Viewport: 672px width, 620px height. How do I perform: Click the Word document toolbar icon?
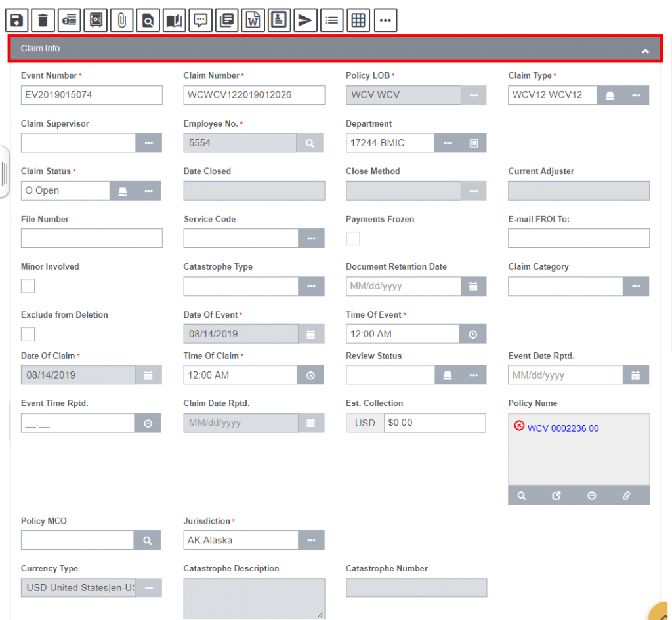tap(253, 20)
